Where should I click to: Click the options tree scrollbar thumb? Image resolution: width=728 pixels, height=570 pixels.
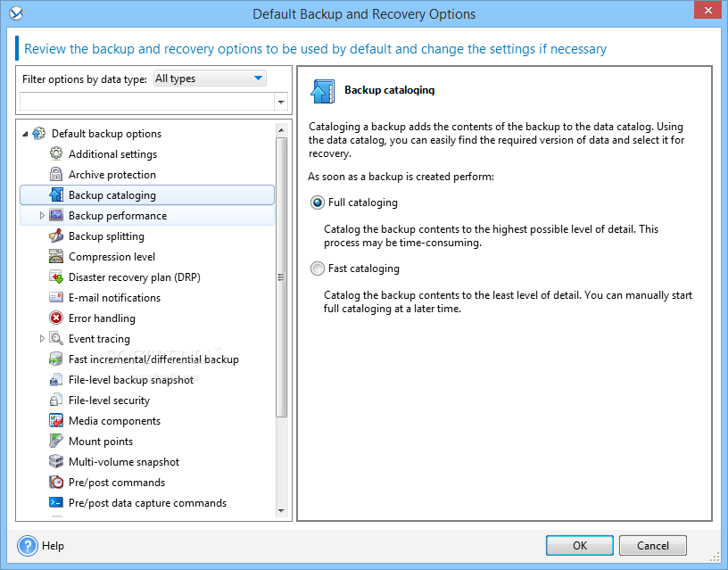pos(281,277)
